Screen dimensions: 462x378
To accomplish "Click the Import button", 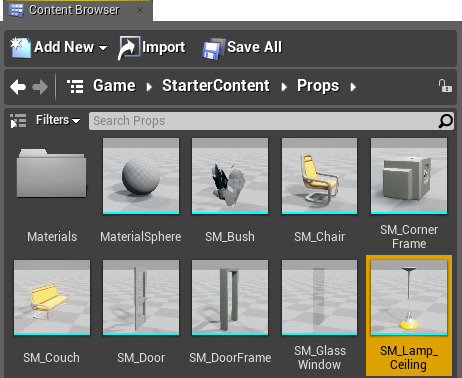I will pyautogui.click(x=152, y=48).
